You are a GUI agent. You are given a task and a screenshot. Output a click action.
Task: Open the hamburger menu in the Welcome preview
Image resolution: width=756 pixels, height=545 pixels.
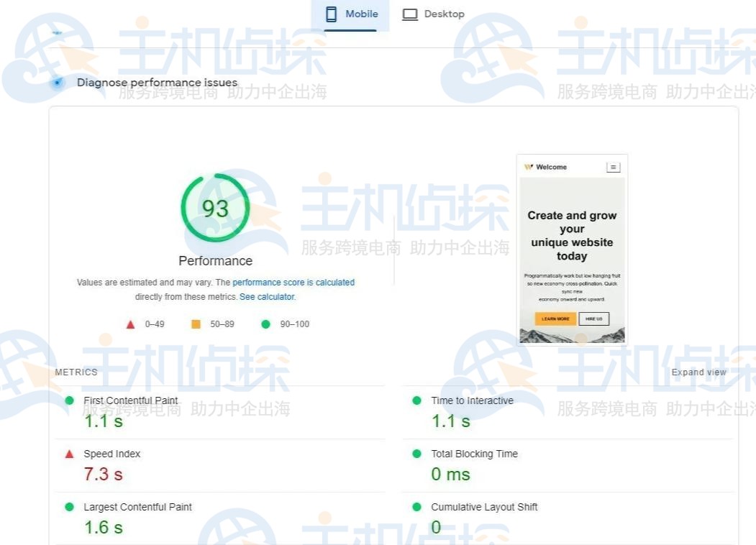click(613, 166)
